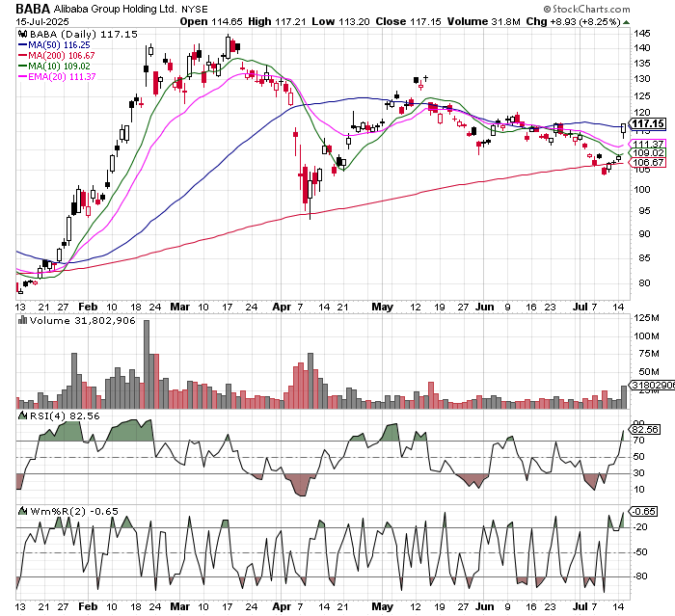Click the -80 label on Williams %R axis
This screenshot has width=675, height=616.
click(x=639, y=576)
